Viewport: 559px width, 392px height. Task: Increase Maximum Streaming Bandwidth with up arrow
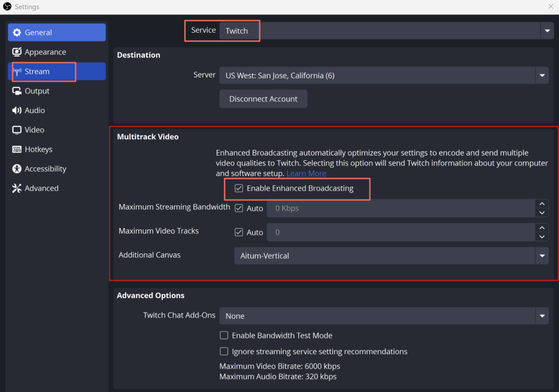point(542,204)
